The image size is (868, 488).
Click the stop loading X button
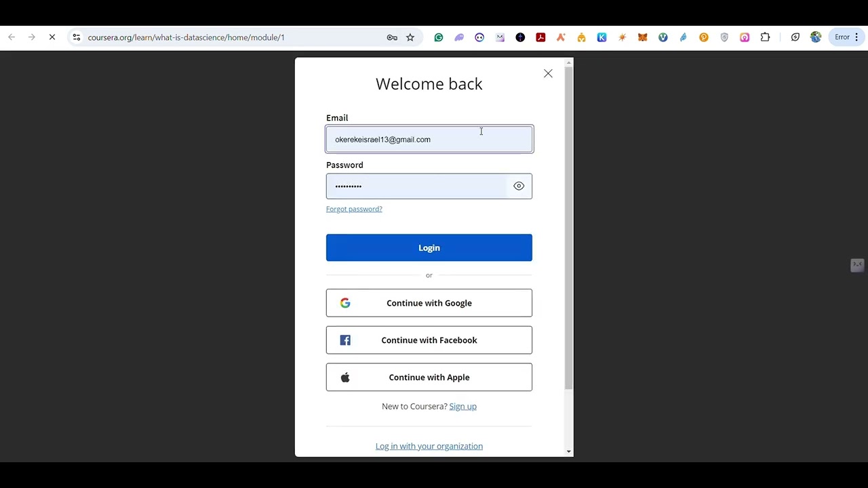[52, 37]
